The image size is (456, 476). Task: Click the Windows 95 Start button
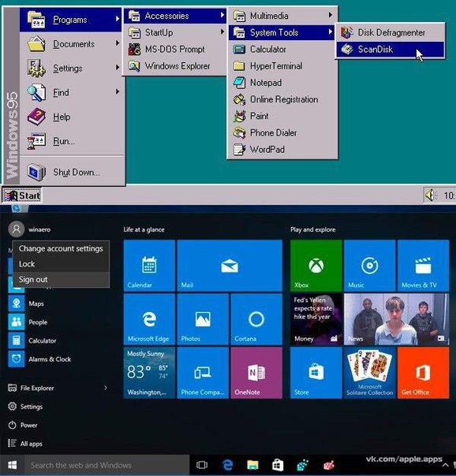coord(21,195)
